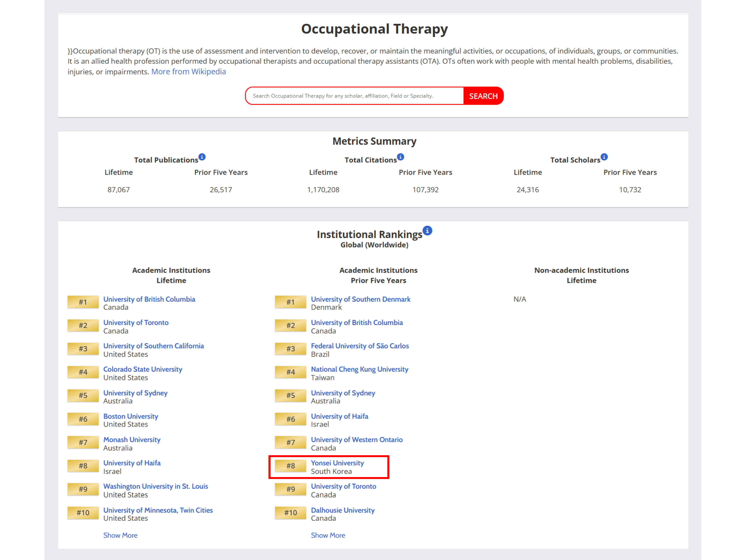
Task: Open University of Southern California link
Action: 154,346
